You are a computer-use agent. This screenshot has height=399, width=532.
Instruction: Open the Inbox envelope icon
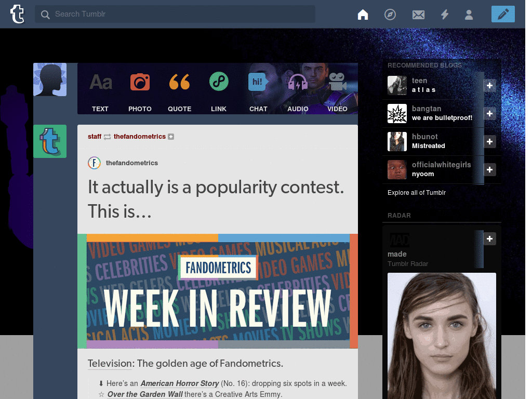click(418, 15)
